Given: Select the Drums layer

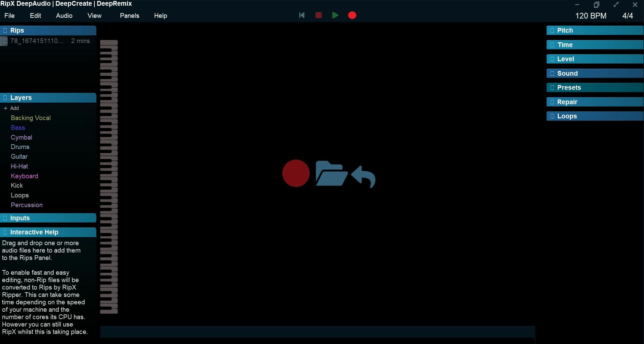Looking at the screenshot, I should pyautogui.click(x=20, y=147).
